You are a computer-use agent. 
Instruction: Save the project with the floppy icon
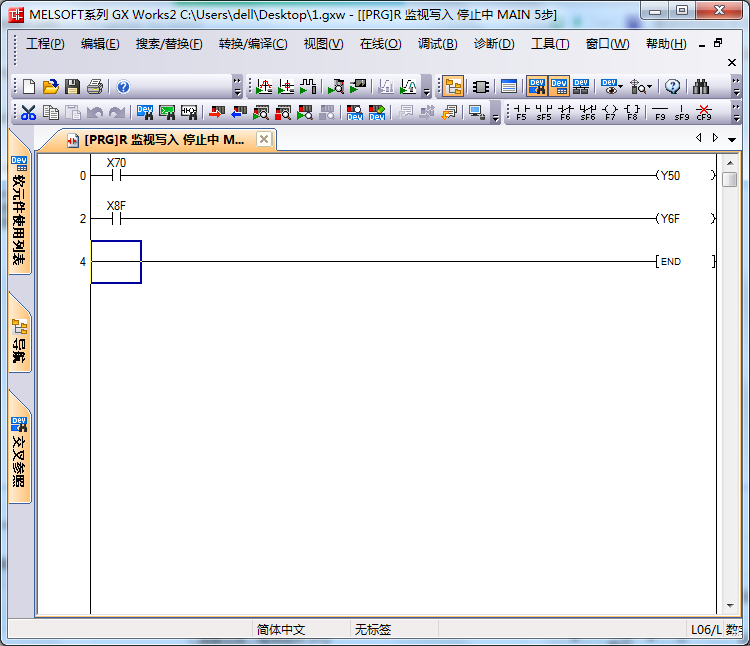coord(73,87)
